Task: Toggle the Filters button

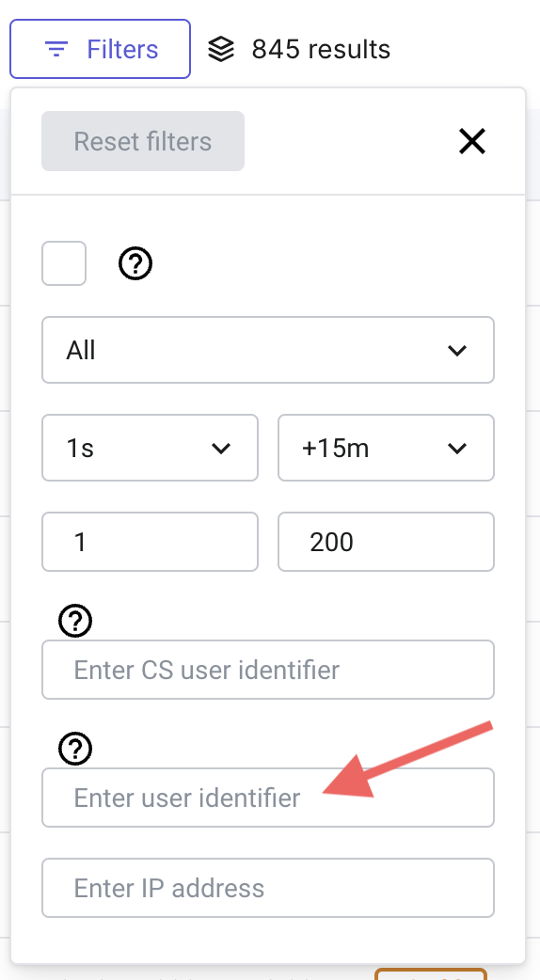Action: 100,49
